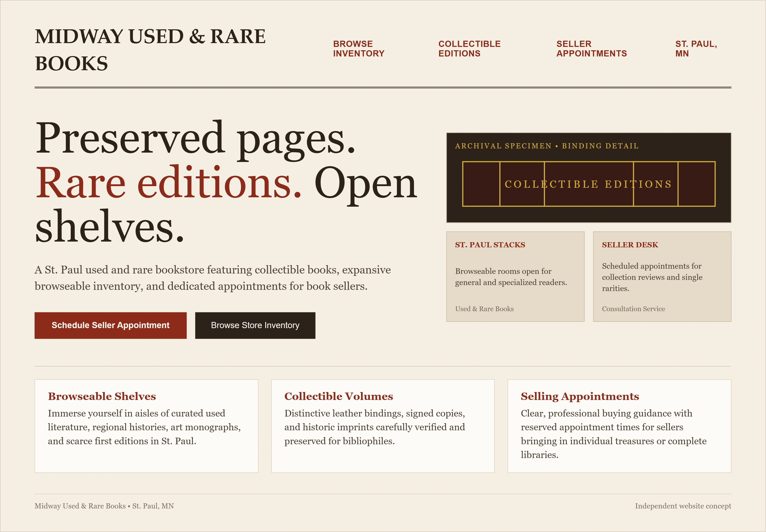Select the St. Paul, MN nav link
This screenshot has height=532, width=766.
(696, 49)
